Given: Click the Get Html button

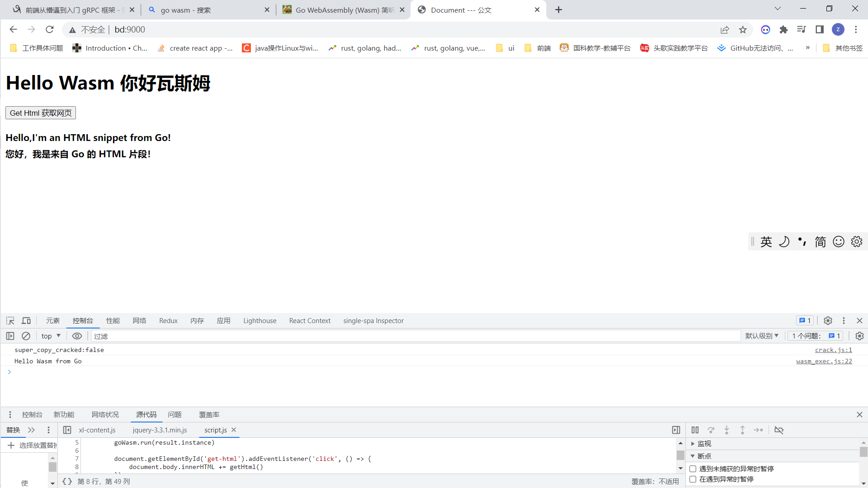Looking at the screenshot, I should click(x=41, y=113).
